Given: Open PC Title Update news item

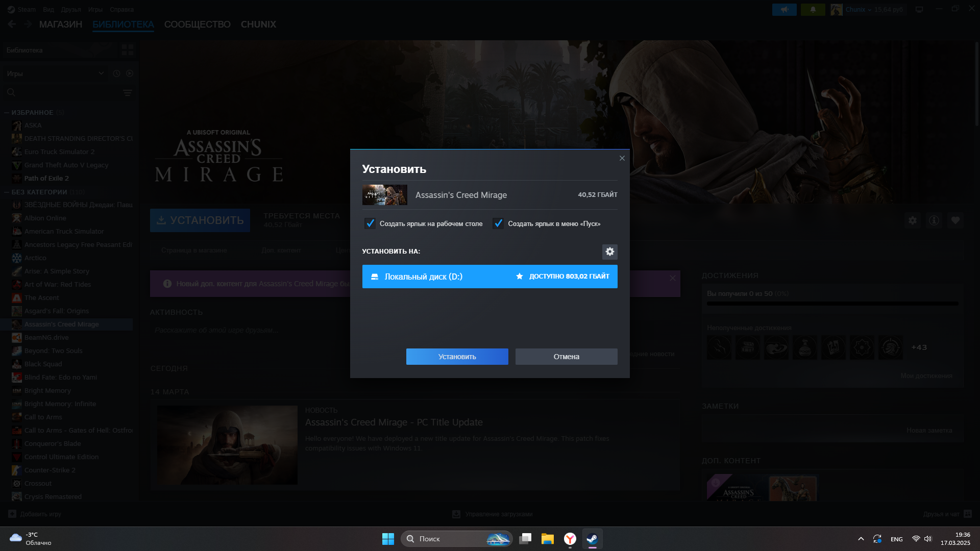Looking at the screenshot, I should click(394, 422).
